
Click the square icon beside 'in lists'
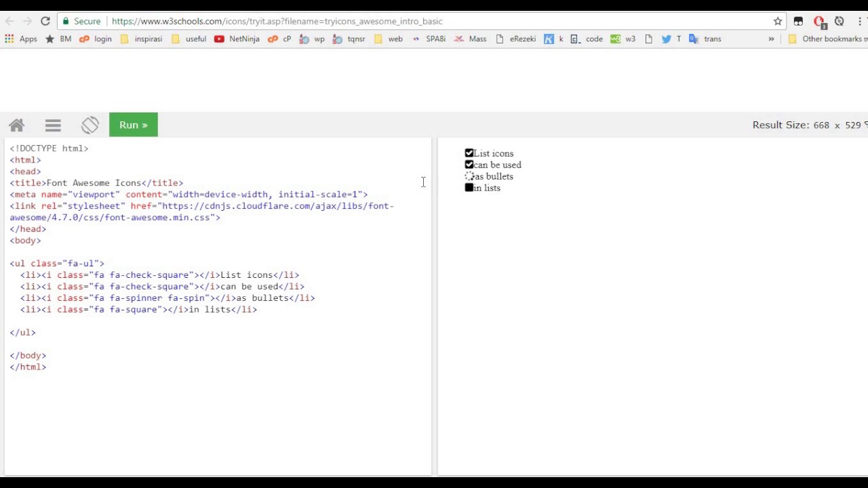(x=469, y=188)
